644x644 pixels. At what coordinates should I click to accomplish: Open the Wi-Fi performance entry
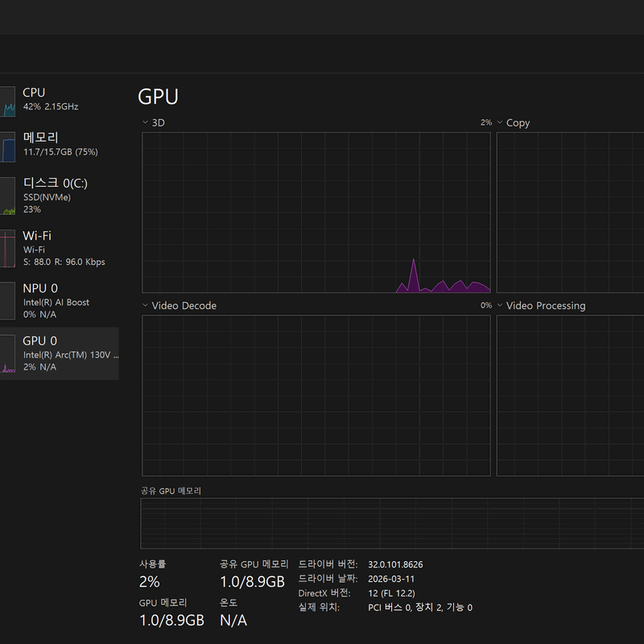pos(59,248)
